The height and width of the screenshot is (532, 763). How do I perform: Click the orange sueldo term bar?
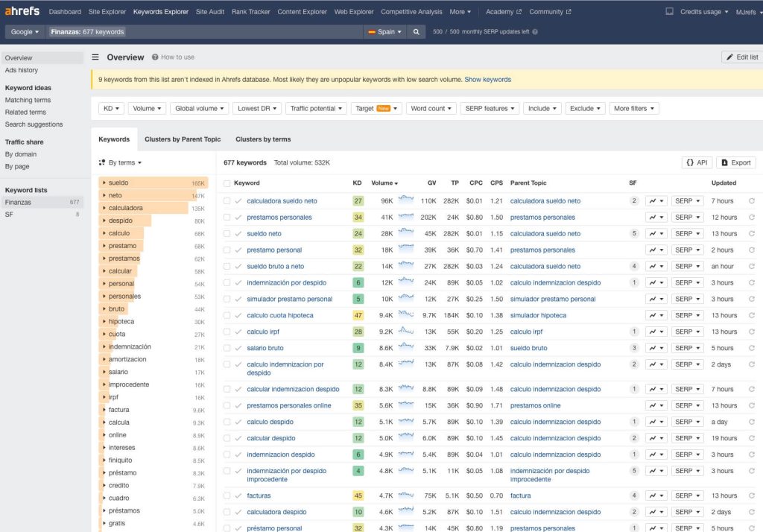click(x=153, y=183)
